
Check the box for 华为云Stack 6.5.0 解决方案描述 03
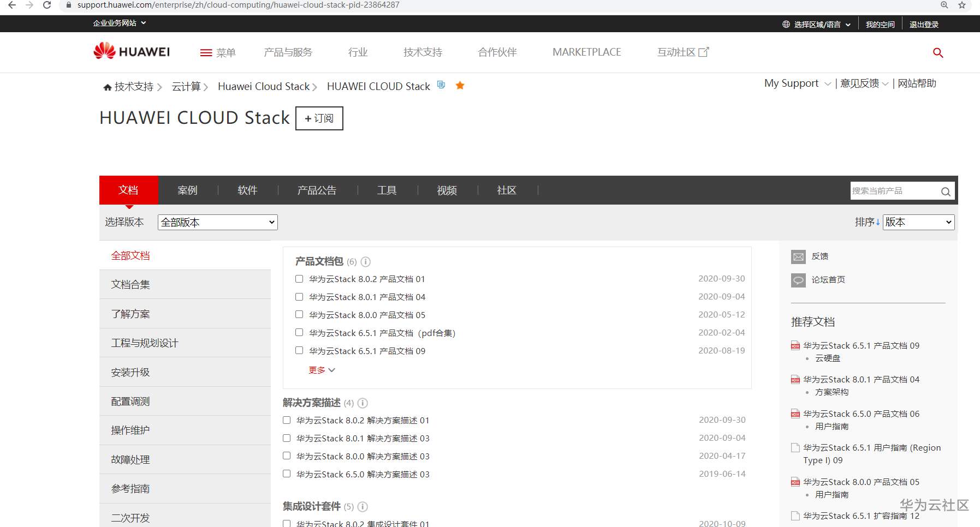tap(287, 474)
